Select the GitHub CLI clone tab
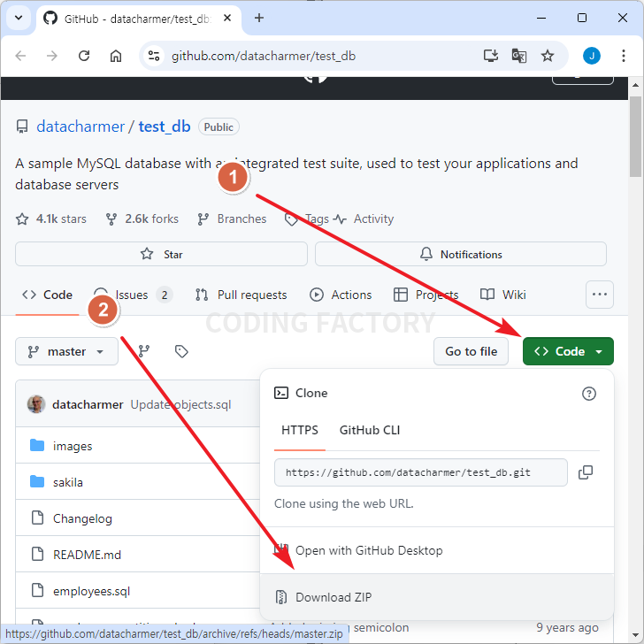The height and width of the screenshot is (644, 644). click(x=370, y=431)
